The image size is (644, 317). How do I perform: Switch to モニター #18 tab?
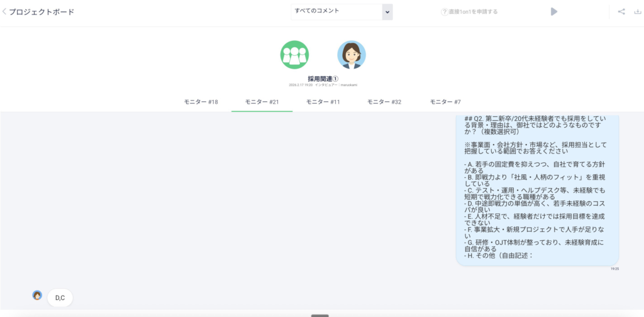[x=201, y=102]
